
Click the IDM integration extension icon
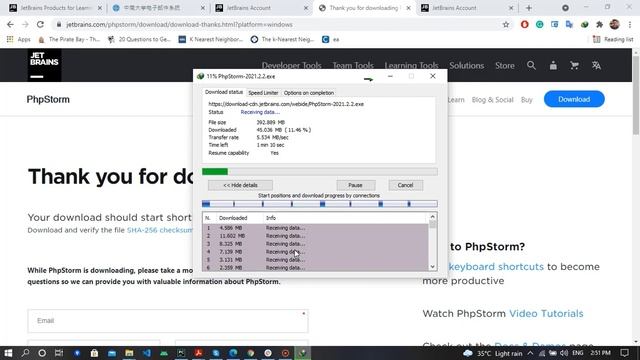tap(584, 24)
